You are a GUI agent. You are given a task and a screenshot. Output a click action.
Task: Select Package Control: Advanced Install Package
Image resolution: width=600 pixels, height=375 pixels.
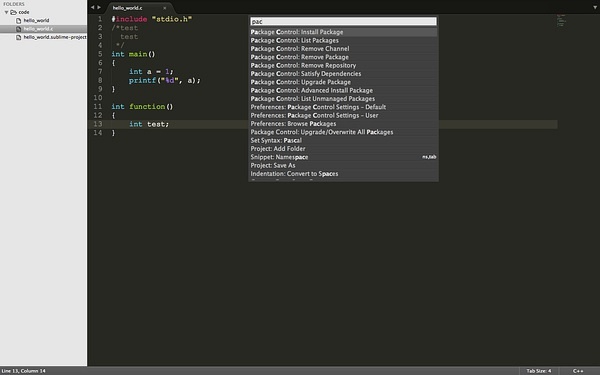[343, 91]
